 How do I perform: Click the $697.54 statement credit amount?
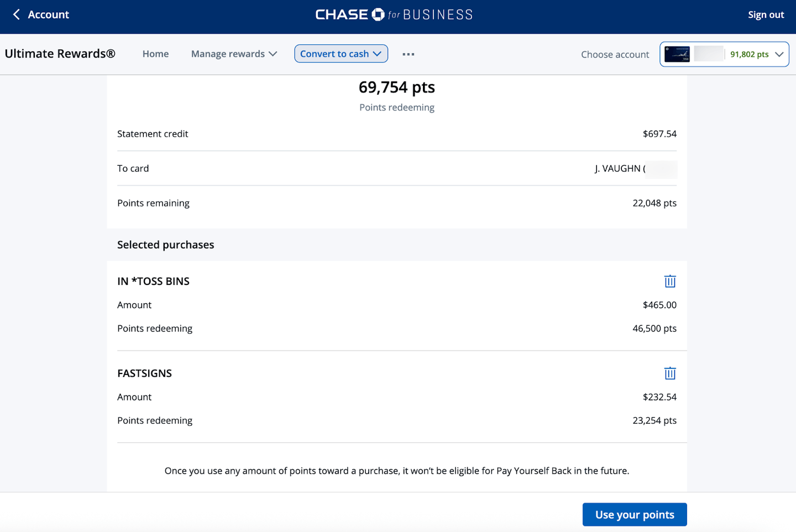(659, 134)
